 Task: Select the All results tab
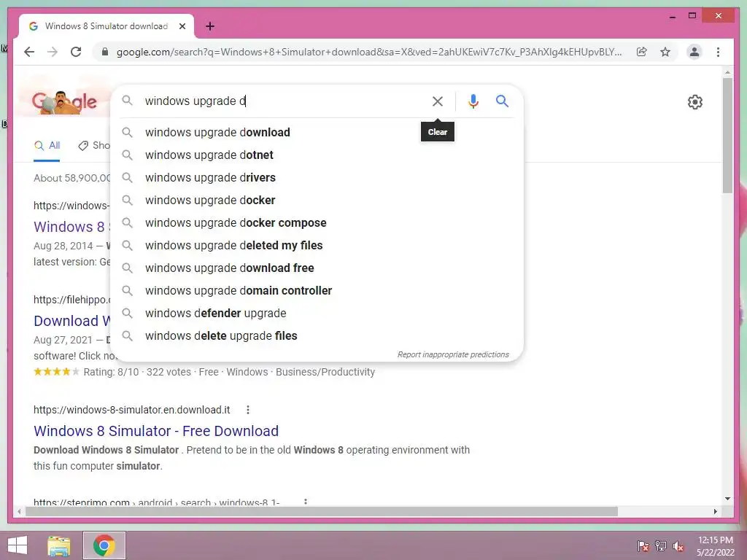47,146
